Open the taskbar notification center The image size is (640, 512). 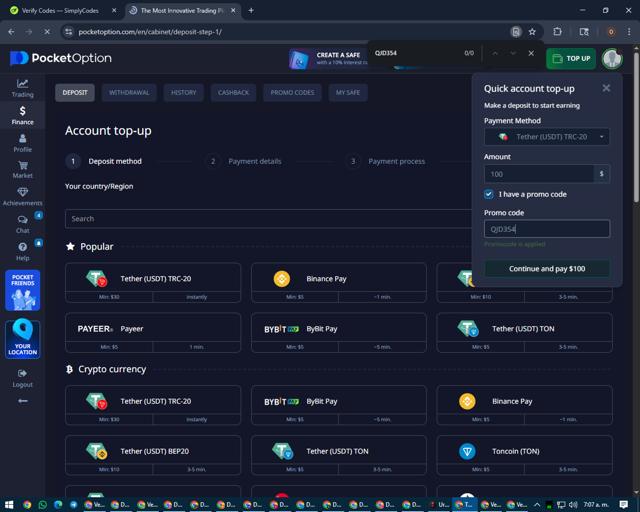click(x=624, y=505)
